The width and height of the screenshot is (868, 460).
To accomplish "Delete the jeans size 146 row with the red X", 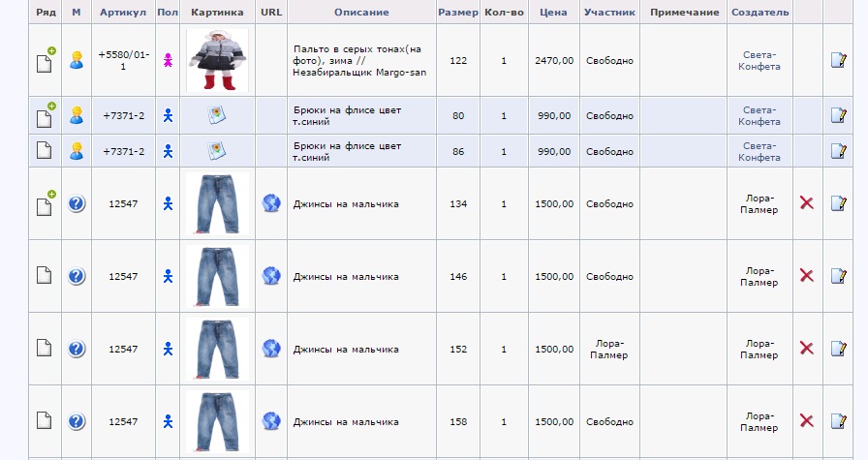I will [807, 276].
